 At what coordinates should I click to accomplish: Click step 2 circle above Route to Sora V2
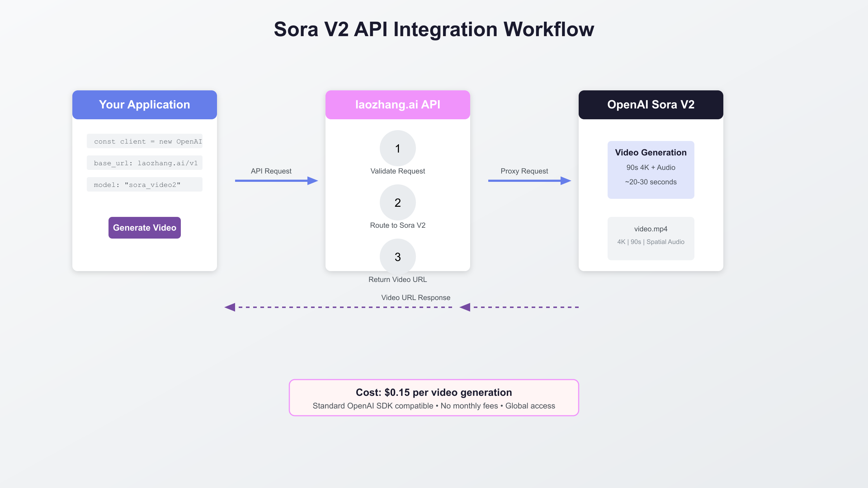coord(397,202)
